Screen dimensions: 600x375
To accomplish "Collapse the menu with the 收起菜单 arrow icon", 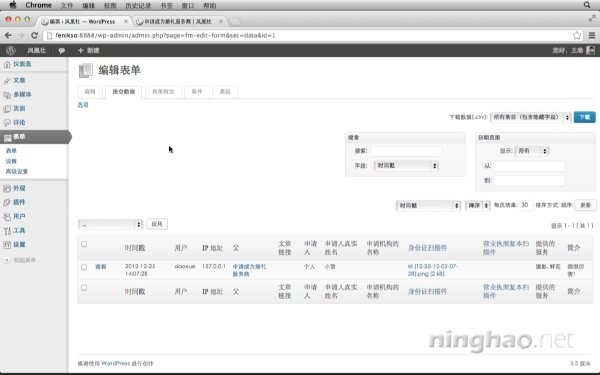I will point(7,260).
